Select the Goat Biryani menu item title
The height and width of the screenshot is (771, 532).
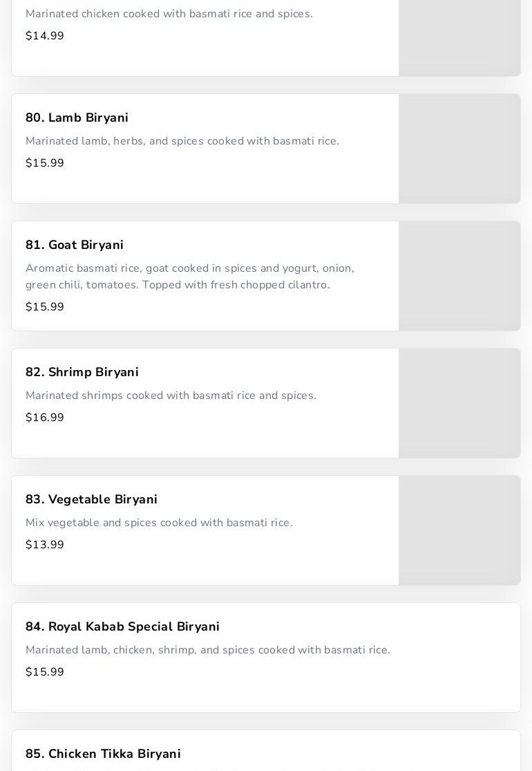click(75, 245)
